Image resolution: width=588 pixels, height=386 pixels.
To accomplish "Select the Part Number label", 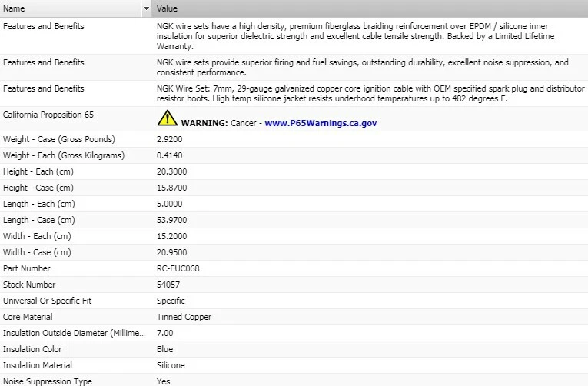I will pyautogui.click(x=27, y=268).
